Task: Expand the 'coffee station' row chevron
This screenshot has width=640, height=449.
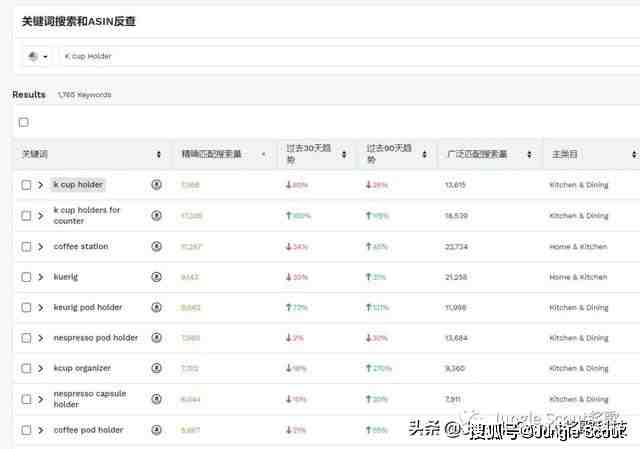Action: pyautogui.click(x=40, y=247)
